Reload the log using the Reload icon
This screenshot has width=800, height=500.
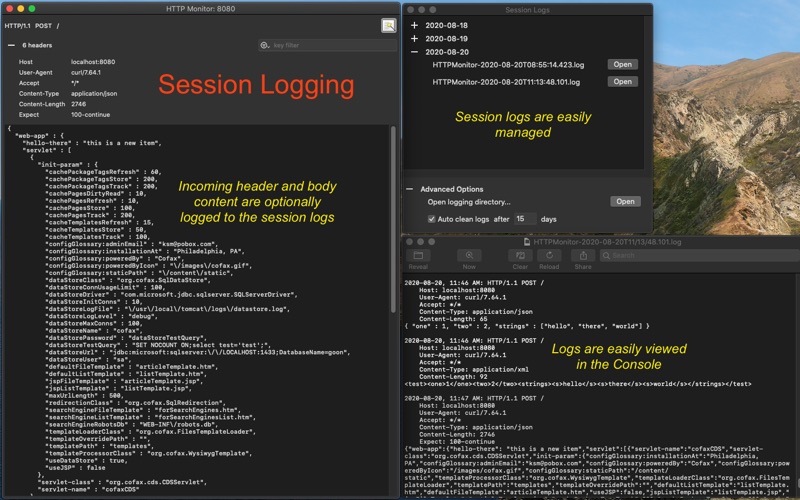(x=550, y=257)
